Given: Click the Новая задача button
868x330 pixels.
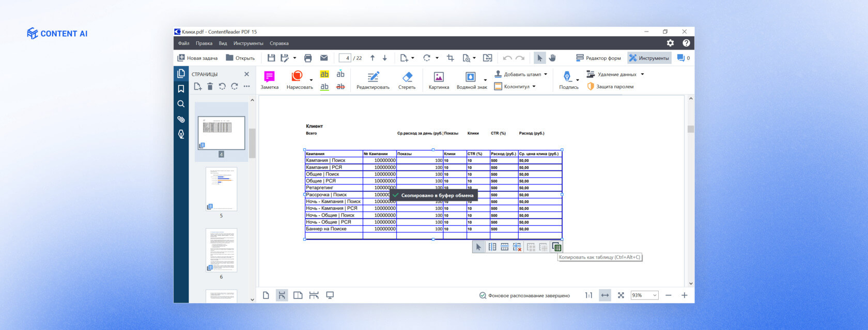Looking at the screenshot, I should pos(197,58).
